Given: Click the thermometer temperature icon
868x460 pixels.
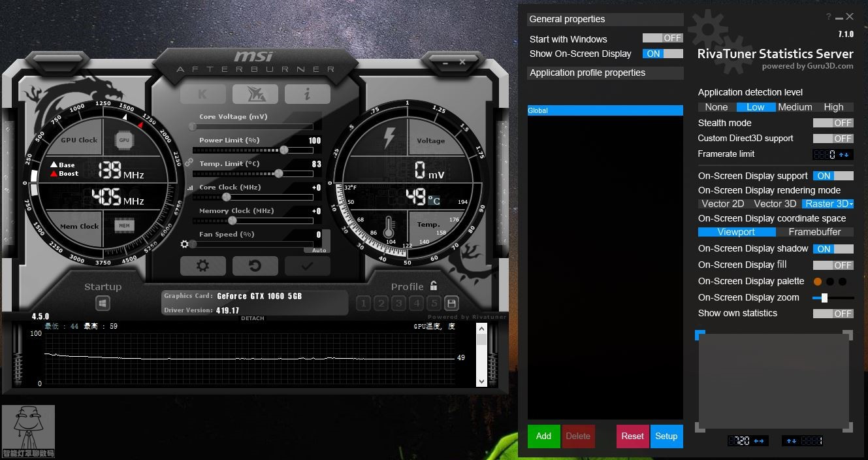Looking at the screenshot, I should pyautogui.click(x=390, y=227).
